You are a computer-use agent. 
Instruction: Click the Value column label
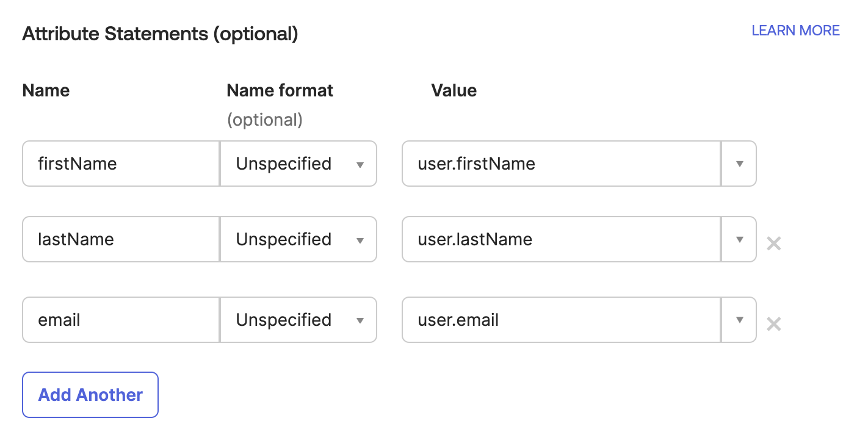tap(454, 91)
